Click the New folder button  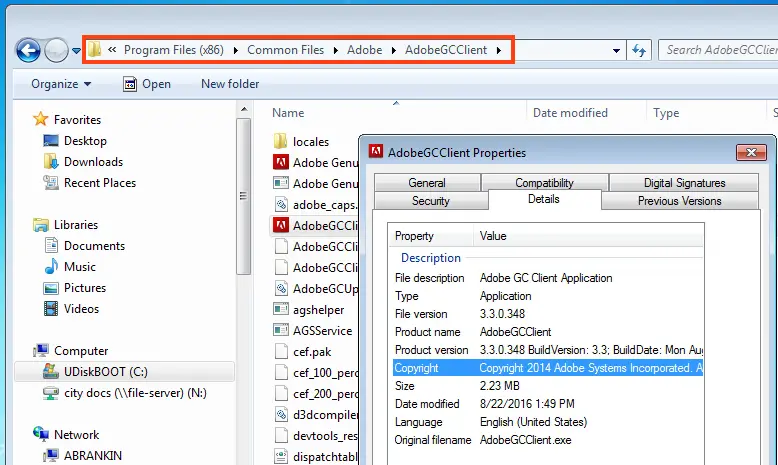tap(230, 84)
